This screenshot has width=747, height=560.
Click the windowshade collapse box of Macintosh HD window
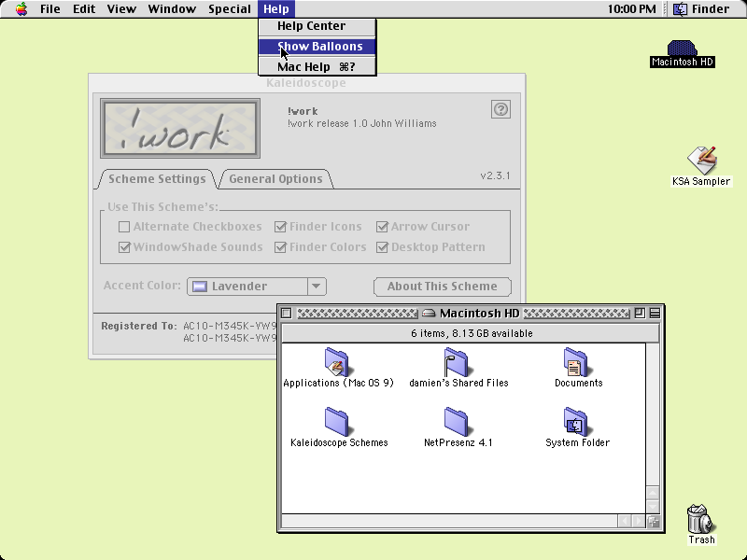655,313
